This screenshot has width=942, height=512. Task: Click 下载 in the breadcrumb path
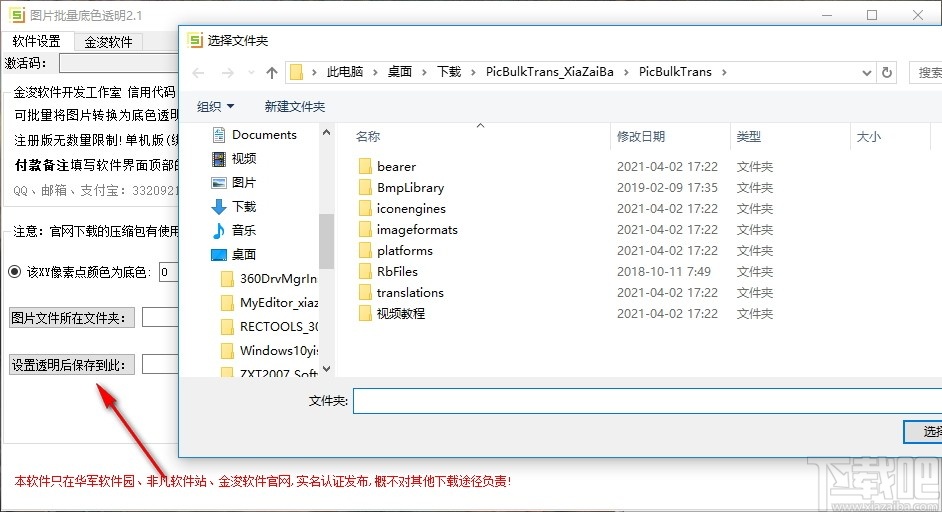click(449, 72)
